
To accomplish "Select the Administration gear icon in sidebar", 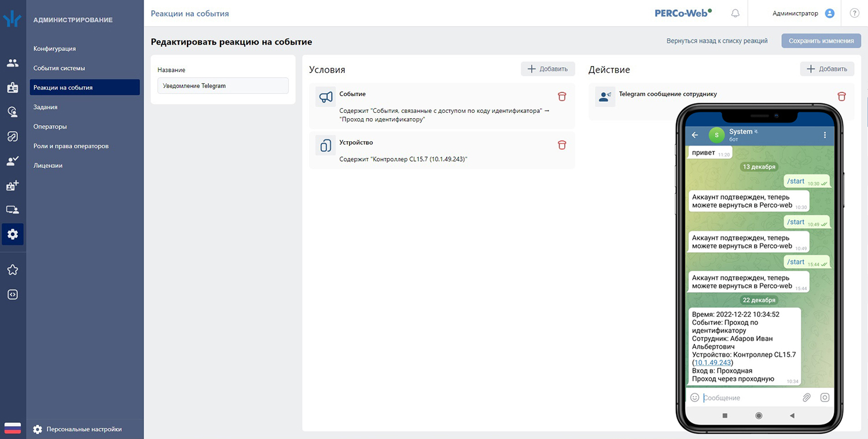I will click(x=13, y=235).
